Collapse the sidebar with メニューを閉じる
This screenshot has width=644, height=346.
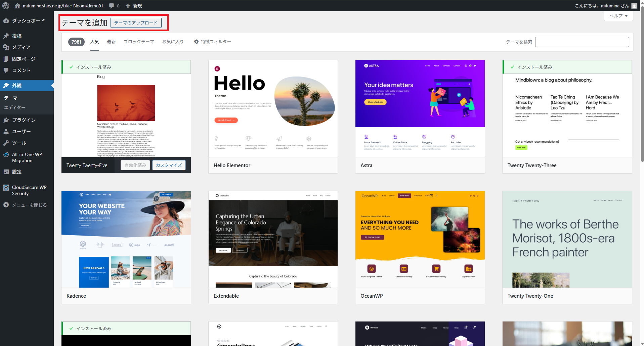click(29, 205)
